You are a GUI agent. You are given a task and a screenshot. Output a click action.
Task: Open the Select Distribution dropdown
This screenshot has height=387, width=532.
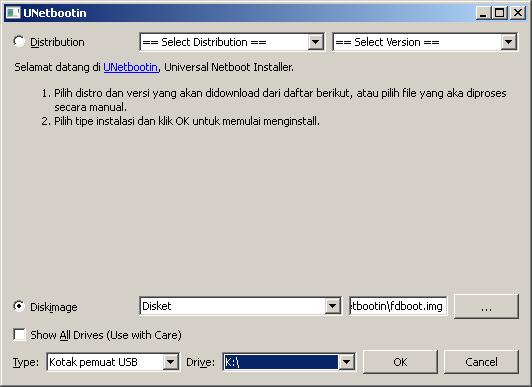(232, 42)
